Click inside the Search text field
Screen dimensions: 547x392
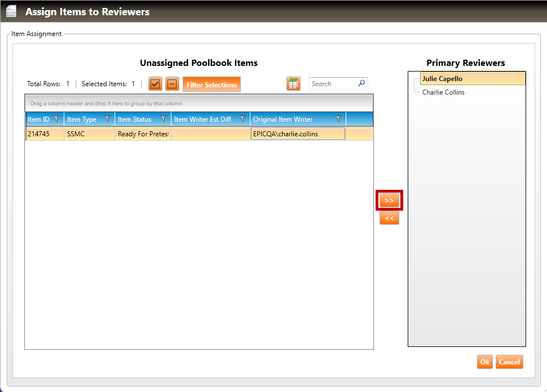pyautogui.click(x=333, y=84)
